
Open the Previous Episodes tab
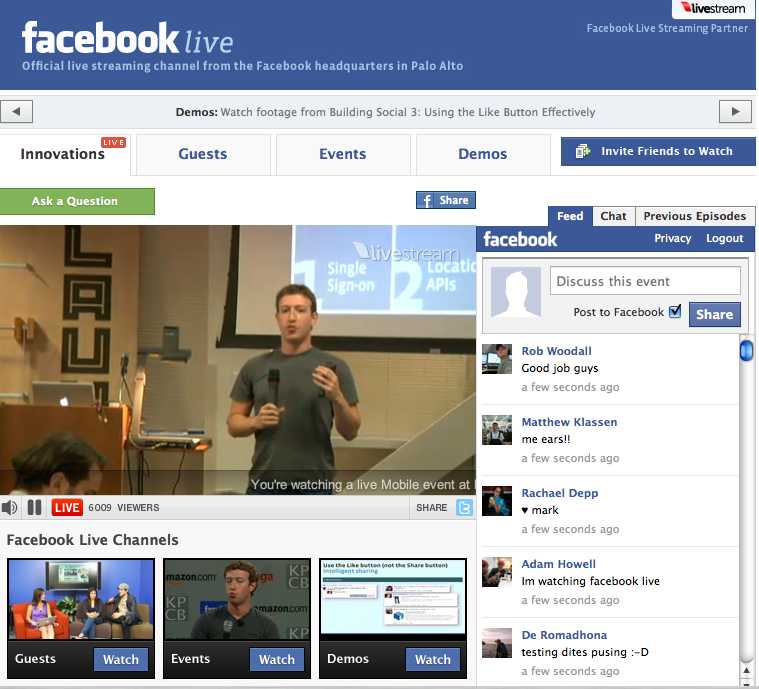[694, 216]
